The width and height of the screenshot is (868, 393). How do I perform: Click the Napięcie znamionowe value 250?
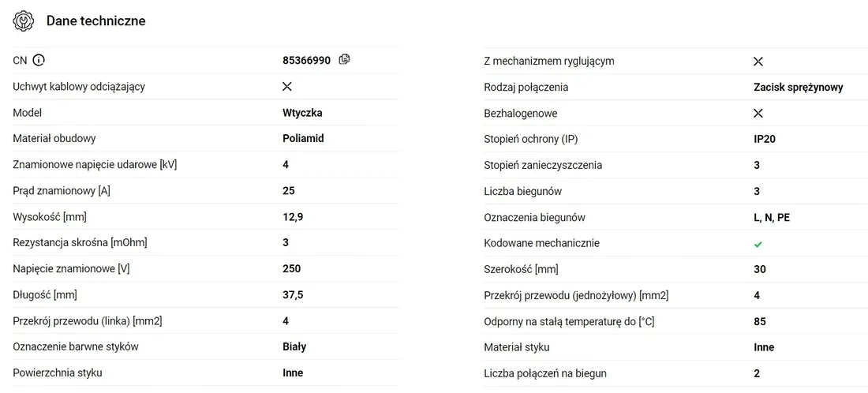[x=292, y=269]
